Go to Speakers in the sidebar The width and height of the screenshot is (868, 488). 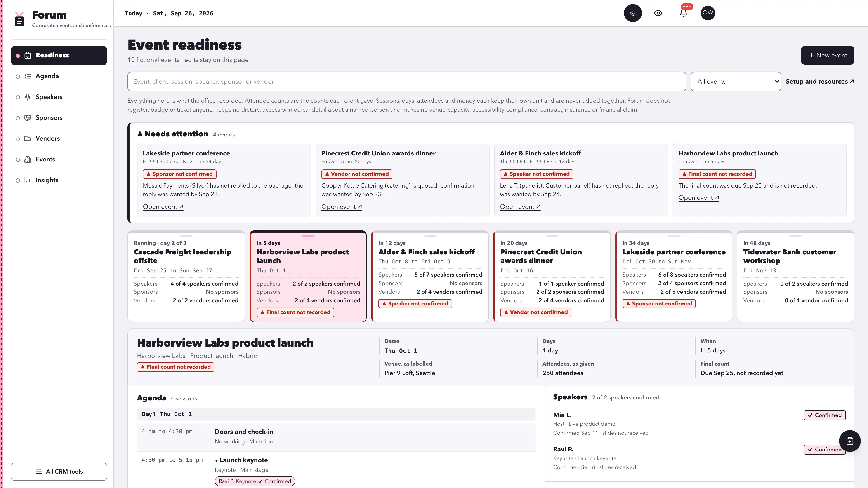point(59,97)
